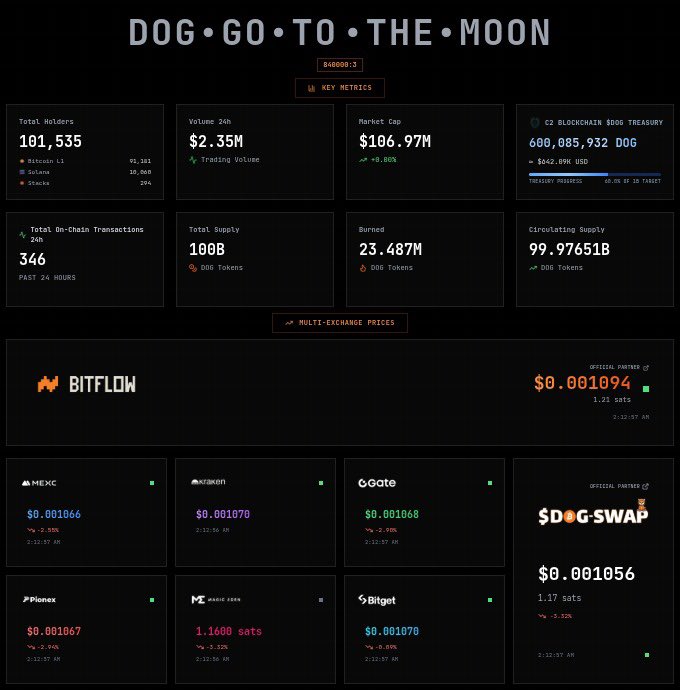This screenshot has height=690, width=680.
Task: Click the Magic Eden gray status indicator
Action: (x=321, y=600)
